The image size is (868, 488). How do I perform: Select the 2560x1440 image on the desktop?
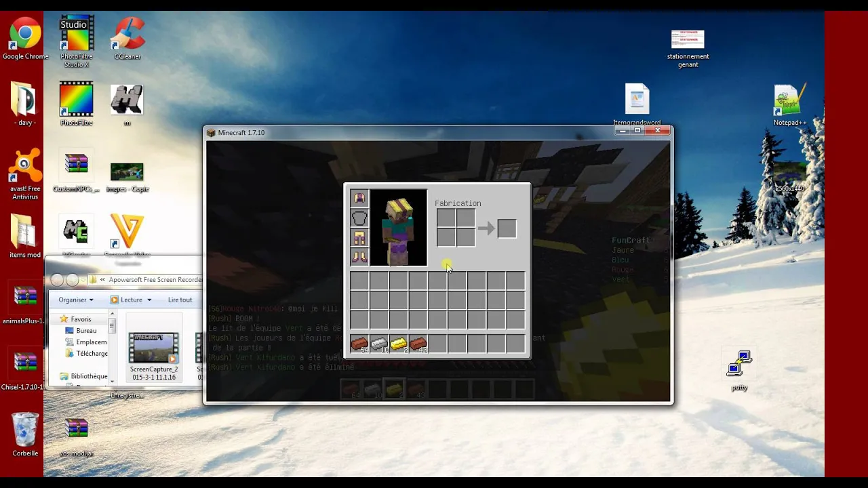[789, 176]
